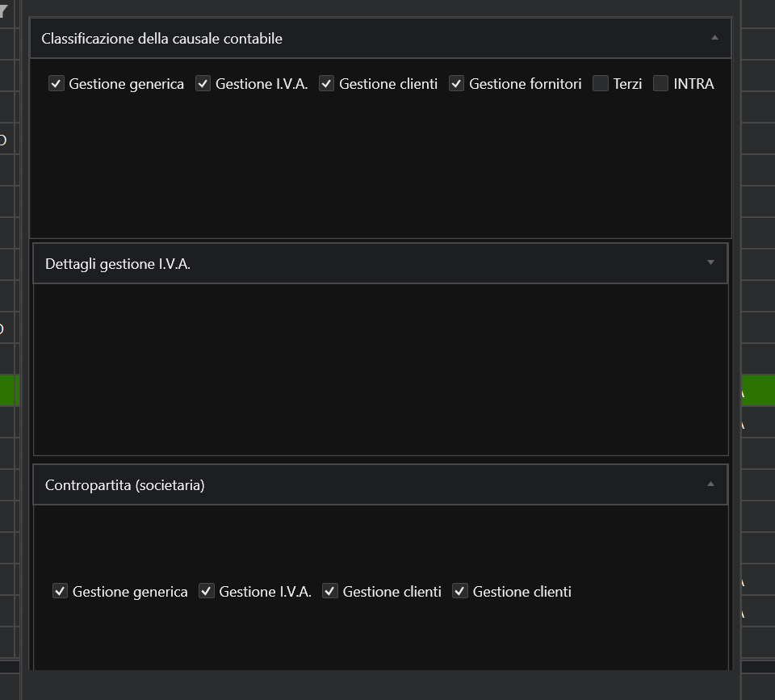Enable the Terzi checkbox
Image resolution: width=775 pixels, height=700 pixels.
tap(601, 83)
